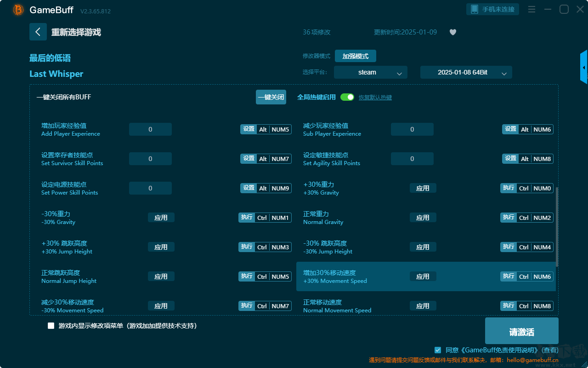Click the cheat list vertical scrollbar
This screenshot has height=368, width=588.
[557, 227]
